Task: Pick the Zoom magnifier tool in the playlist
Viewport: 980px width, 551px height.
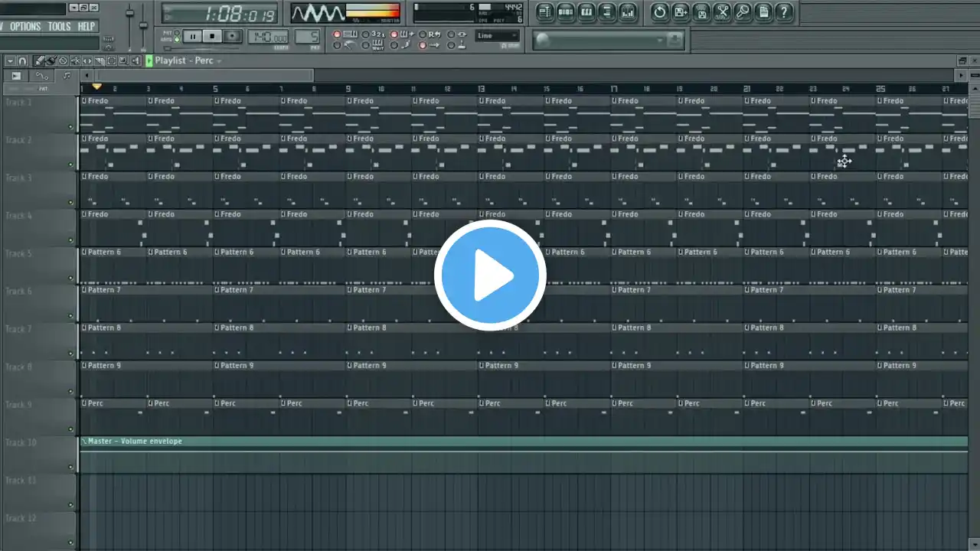Action: 124,60
